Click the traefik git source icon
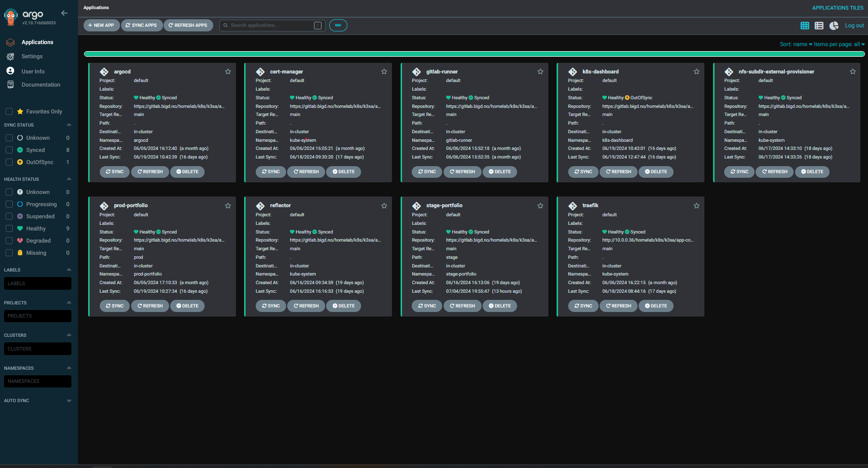 point(573,206)
